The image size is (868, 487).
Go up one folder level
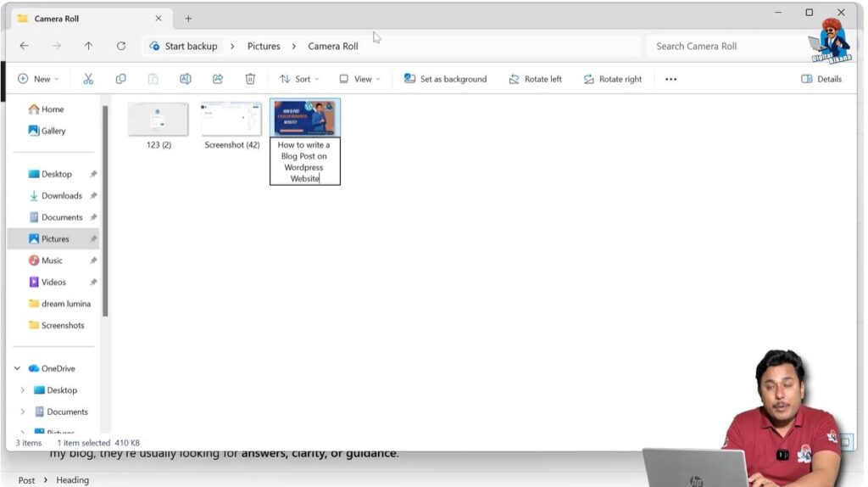point(88,46)
